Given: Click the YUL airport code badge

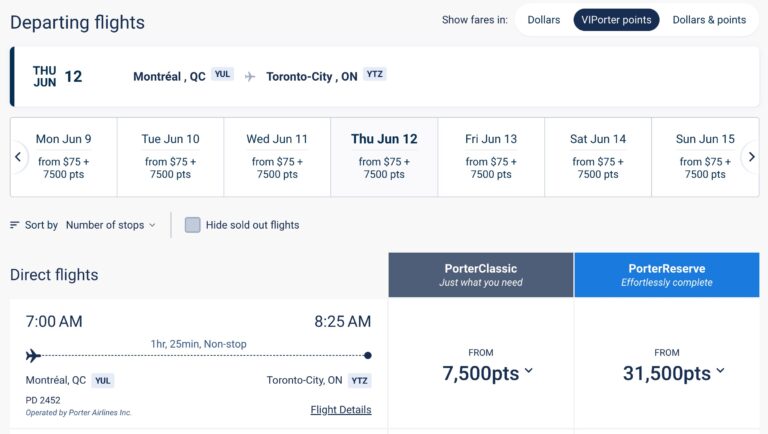Looking at the screenshot, I should (222, 75).
